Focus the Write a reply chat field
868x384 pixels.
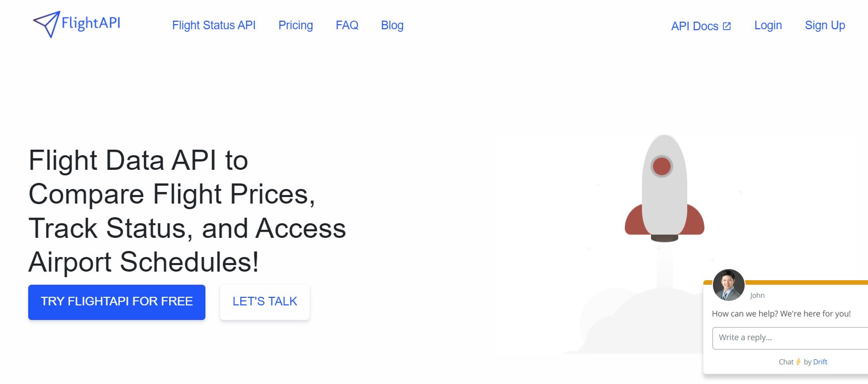click(x=790, y=338)
